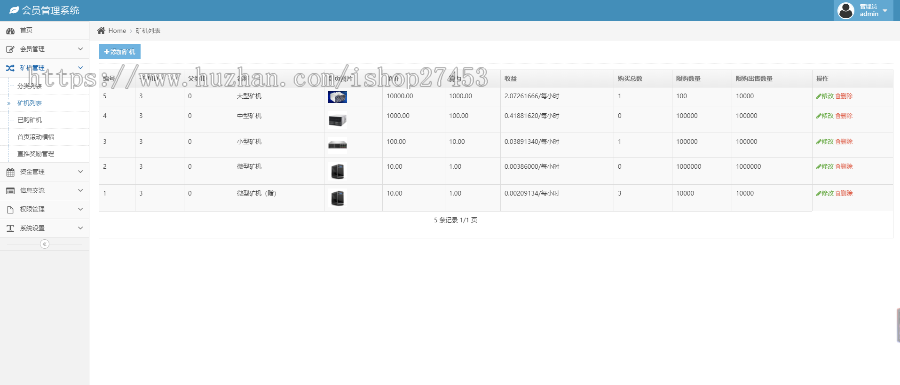The image size is (900, 385).
Task: Go to 首页 in the sidebar
Action: [26, 30]
